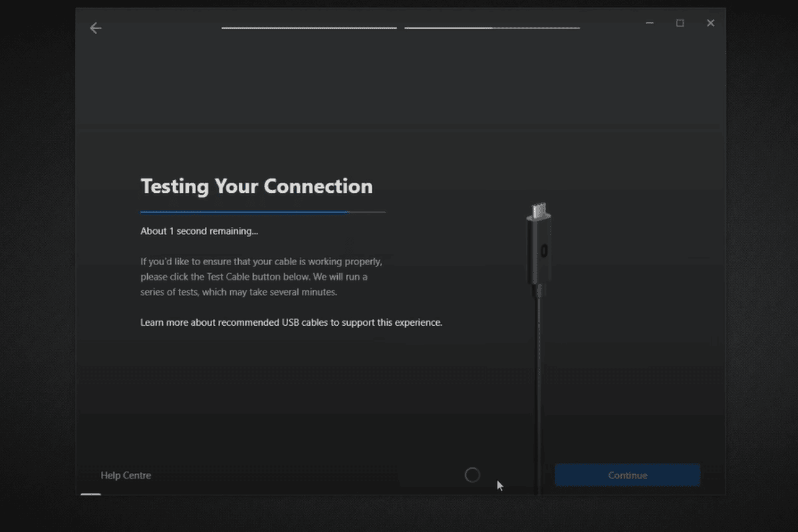Close the setup window
798x532 pixels.
pos(710,23)
